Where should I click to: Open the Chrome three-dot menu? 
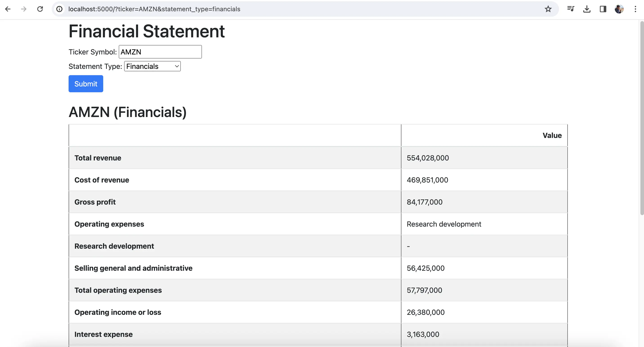coord(635,9)
